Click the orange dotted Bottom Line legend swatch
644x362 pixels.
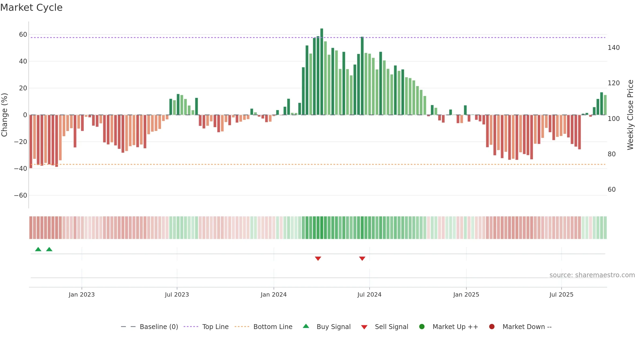242,327
